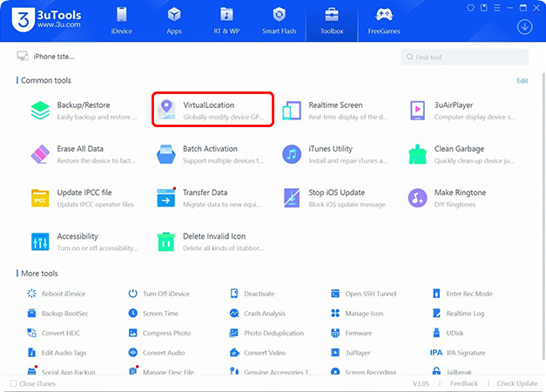Open the 3uAirPlayer tool icon
The image size is (546, 392).
(x=417, y=111)
